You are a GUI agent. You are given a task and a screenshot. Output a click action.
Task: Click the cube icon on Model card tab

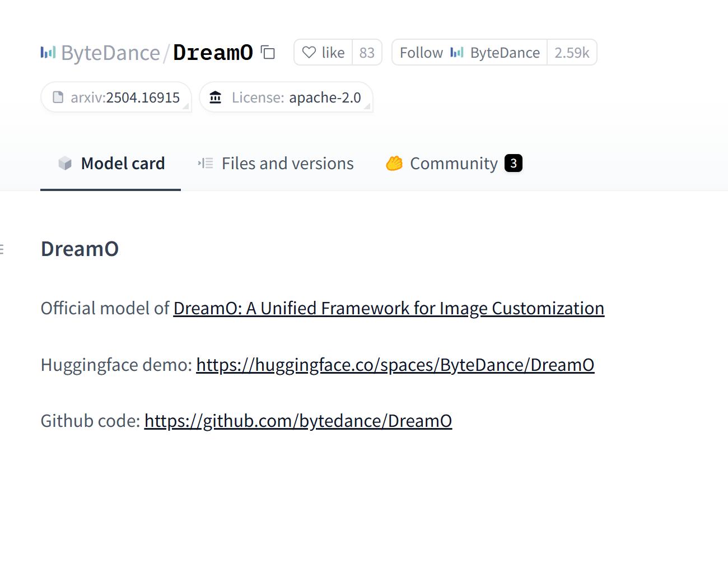tap(65, 163)
